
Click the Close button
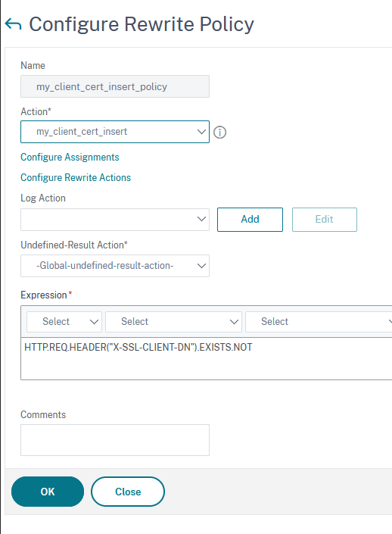point(128,492)
